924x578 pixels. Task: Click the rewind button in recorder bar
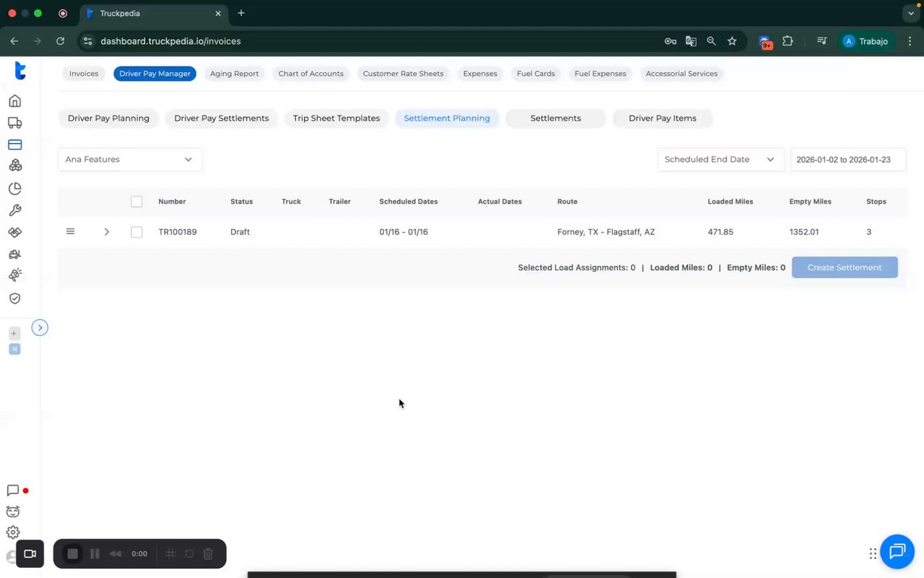115,554
